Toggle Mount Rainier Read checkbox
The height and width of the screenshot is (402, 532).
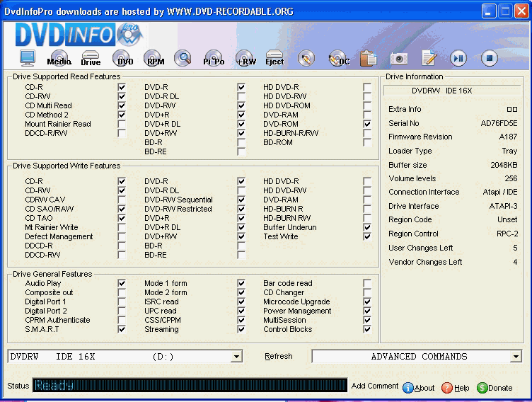pos(122,125)
